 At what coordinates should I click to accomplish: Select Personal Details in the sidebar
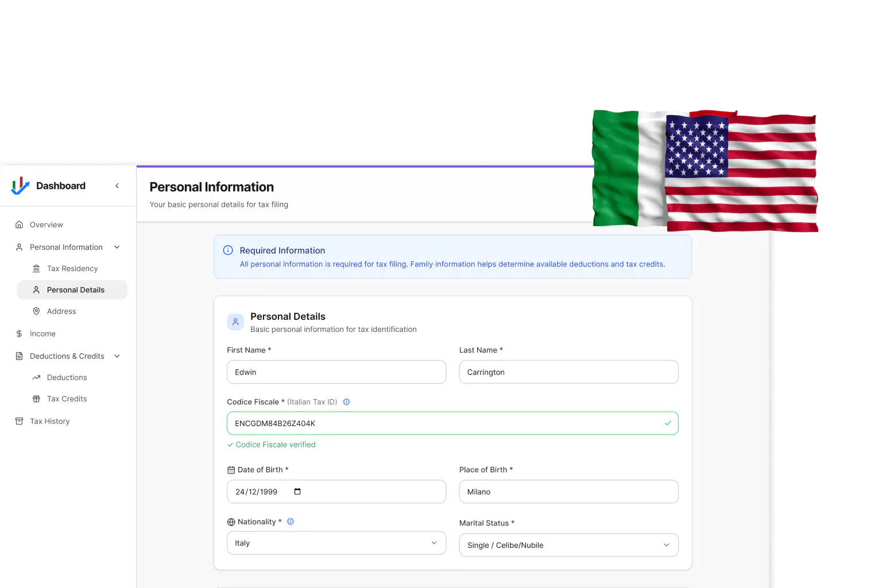75,289
